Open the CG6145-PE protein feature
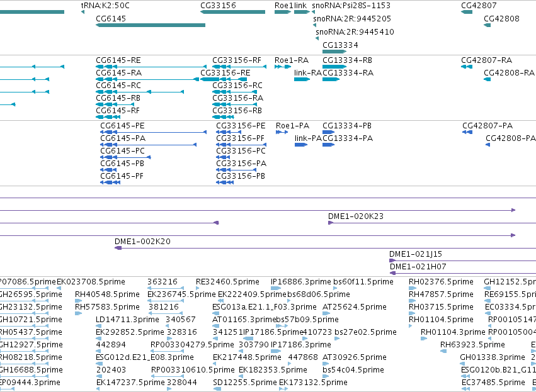Screen dimensions: 536x392 click(x=154, y=132)
